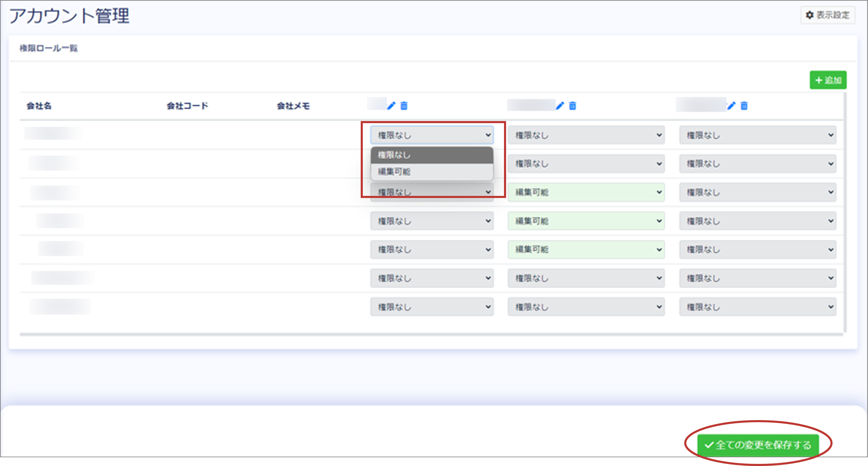Click the open first-row dropdown in first role column
868x466 pixels.
432,135
